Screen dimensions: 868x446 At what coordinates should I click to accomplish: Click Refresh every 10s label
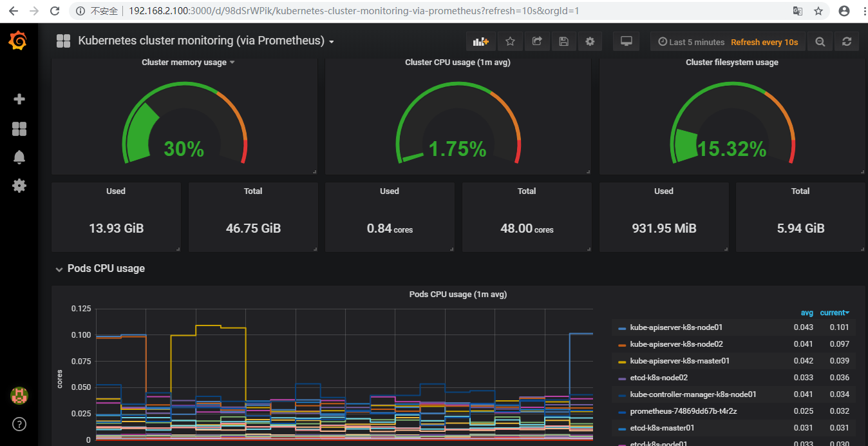[764, 42]
